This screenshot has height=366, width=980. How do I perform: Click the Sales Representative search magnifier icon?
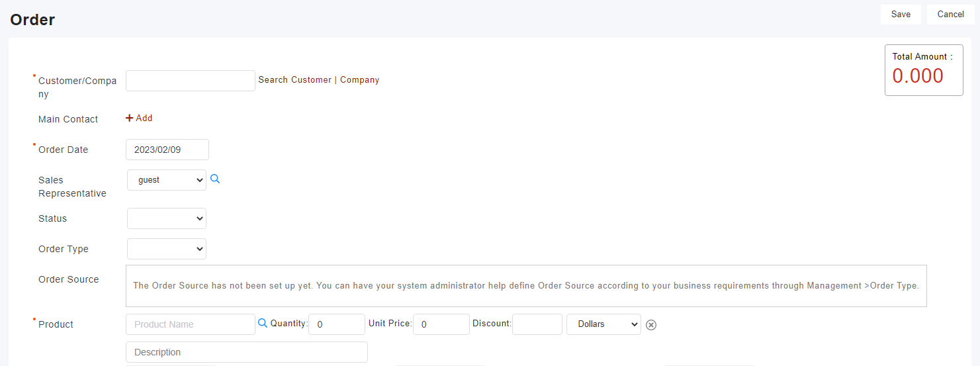[x=215, y=179]
